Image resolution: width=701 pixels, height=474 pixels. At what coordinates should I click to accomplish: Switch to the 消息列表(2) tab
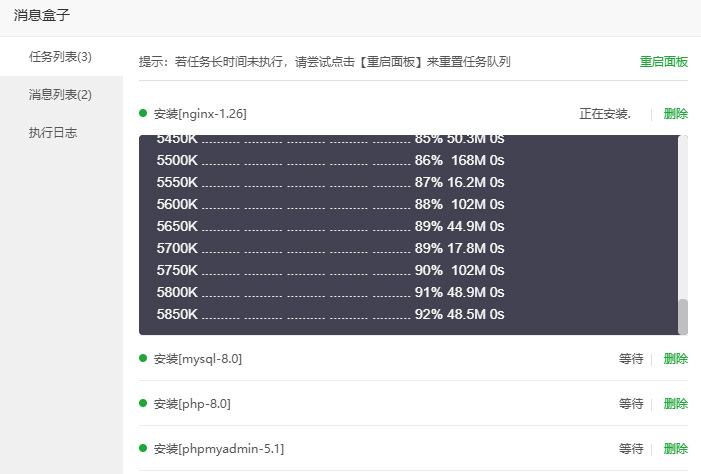point(60,95)
